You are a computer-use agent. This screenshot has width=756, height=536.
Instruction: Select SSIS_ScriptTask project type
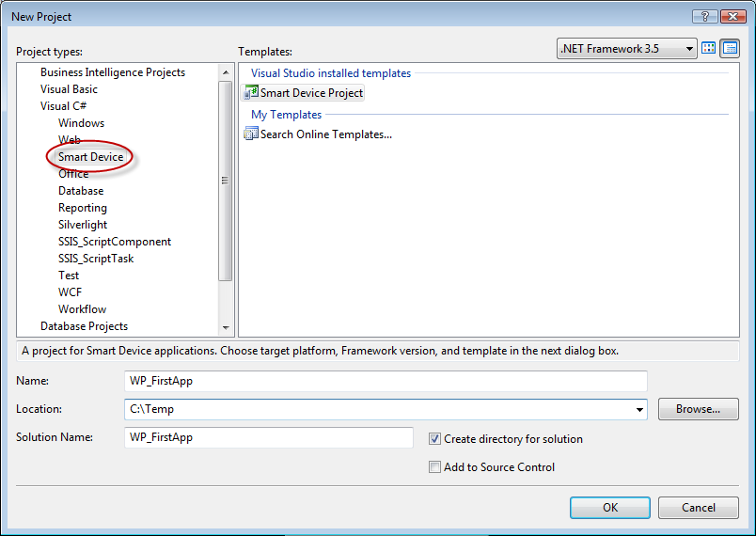point(96,259)
